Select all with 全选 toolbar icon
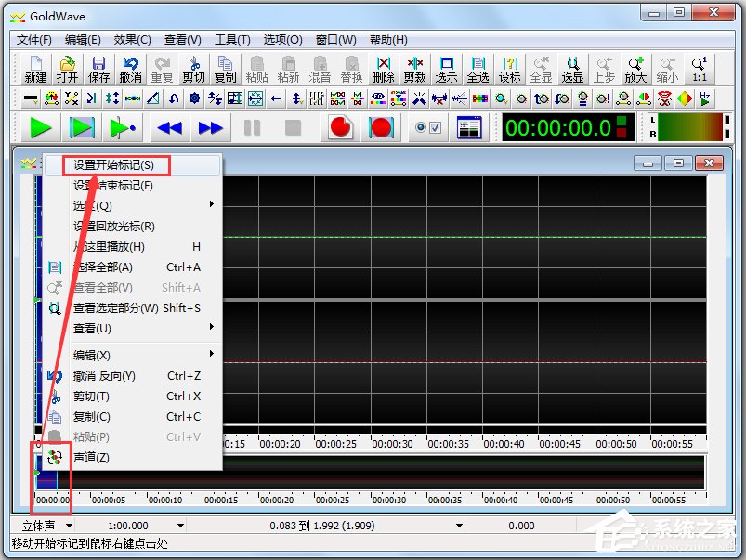This screenshot has width=746, height=560. [x=478, y=70]
